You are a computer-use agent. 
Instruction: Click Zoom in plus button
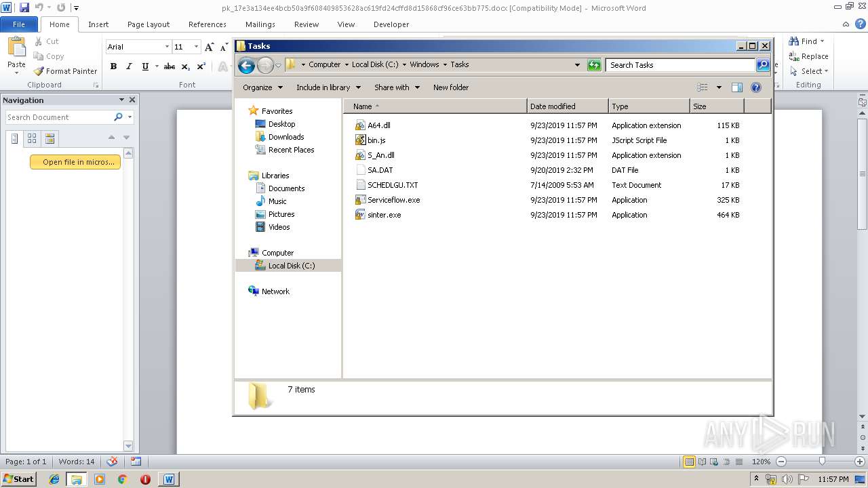(x=859, y=462)
